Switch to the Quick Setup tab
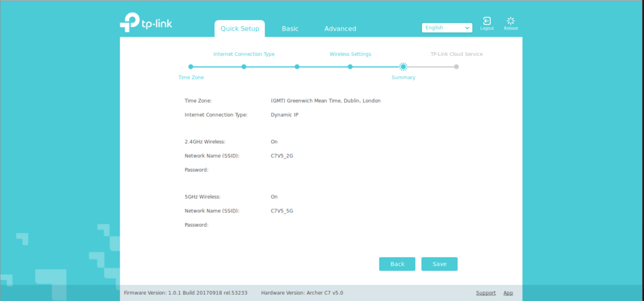644x301 pixels. [x=240, y=28]
